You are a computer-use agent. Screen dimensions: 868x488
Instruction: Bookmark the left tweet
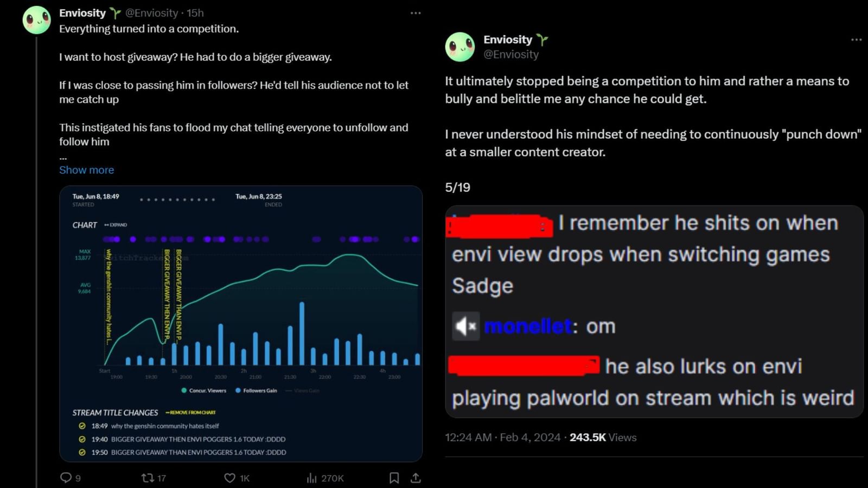(394, 478)
